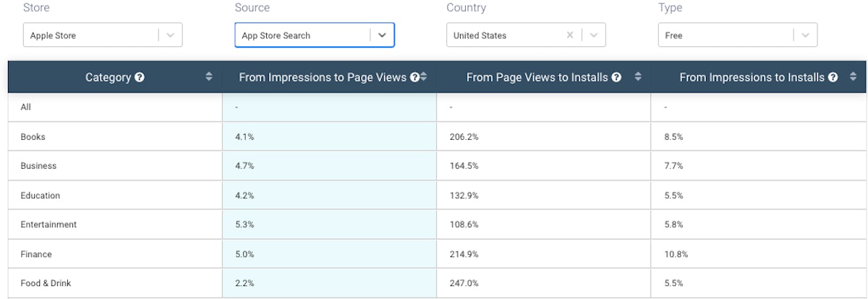
Task: Open the Store dropdown showing Apple Store
Action: (x=102, y=35)
